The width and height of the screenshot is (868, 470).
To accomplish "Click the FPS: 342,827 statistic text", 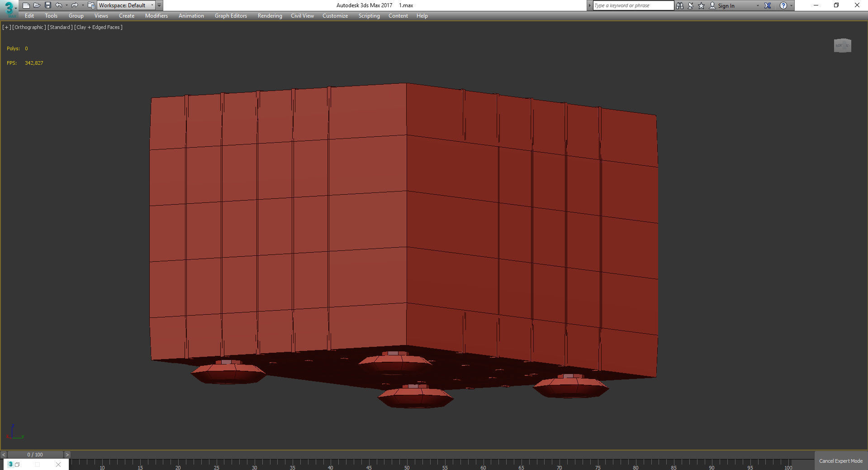I will 25,63.
